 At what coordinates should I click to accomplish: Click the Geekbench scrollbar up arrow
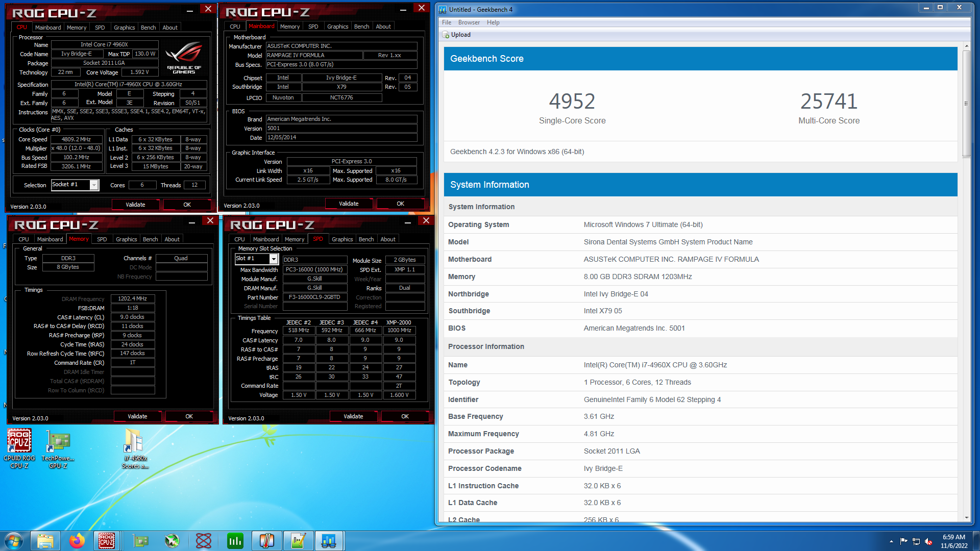click(966, 46)
